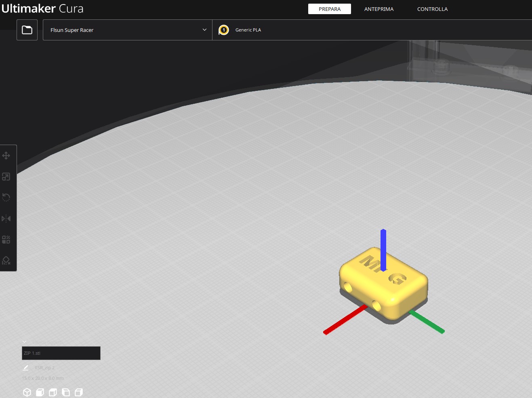This screenshot has height=398, width=532.
Task: Click the open file folder icon
Action: click(27, 30)
